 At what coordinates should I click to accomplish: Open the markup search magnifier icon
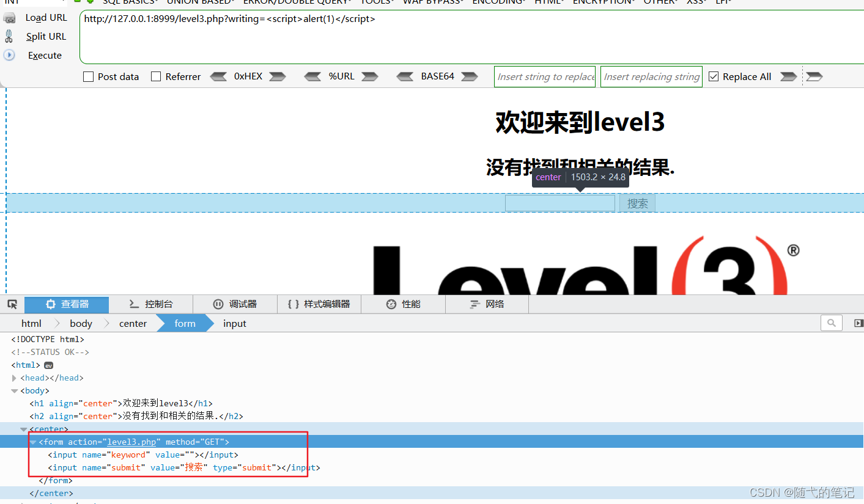point(832,323)
